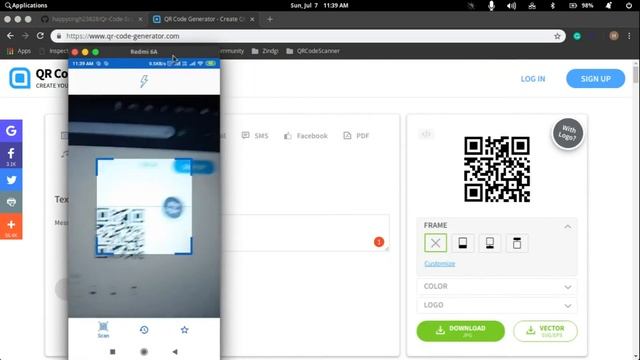640x360 pixels.
Task: Toggle the flashlight icon in the phone scanner
Action: 144,81
